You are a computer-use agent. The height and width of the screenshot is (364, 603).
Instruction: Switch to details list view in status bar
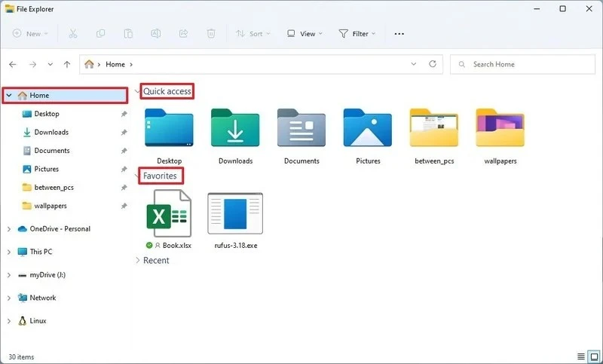pos(580,356)
